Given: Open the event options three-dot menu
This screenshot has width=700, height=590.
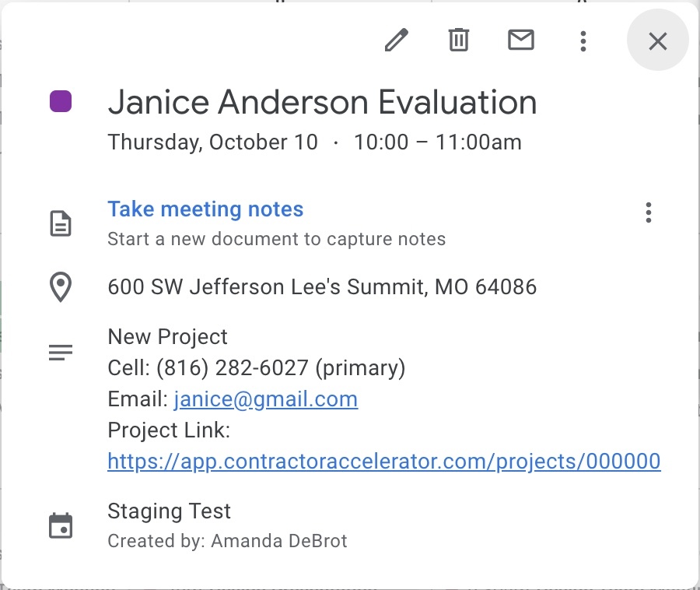Looking at the screenshot, I should [x=583, y=41].
